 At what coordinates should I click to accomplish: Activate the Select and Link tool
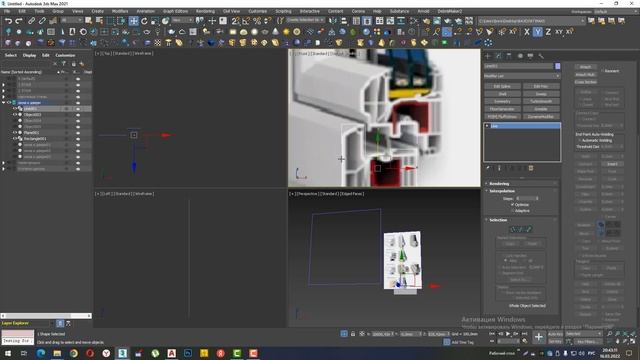pyautogui.click(x=31, y=21)
